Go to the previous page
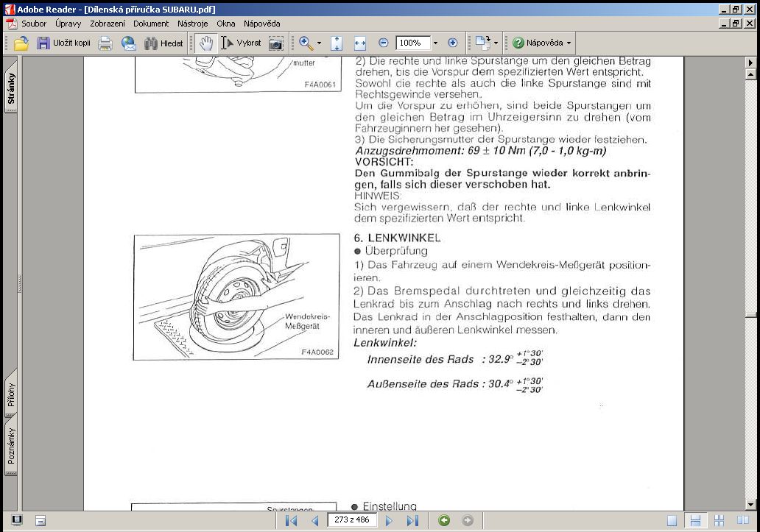The height and width of the screenshot is (532, 760). click(315, 520)
